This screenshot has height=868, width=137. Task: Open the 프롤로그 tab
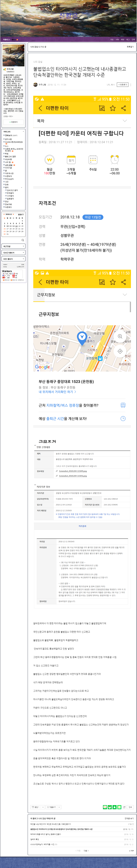[6, 39]
